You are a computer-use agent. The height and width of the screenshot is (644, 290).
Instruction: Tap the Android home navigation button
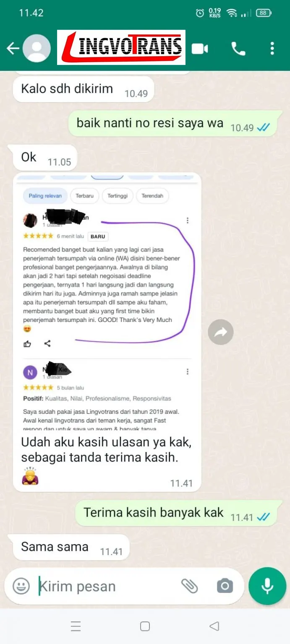pos(145,626)
